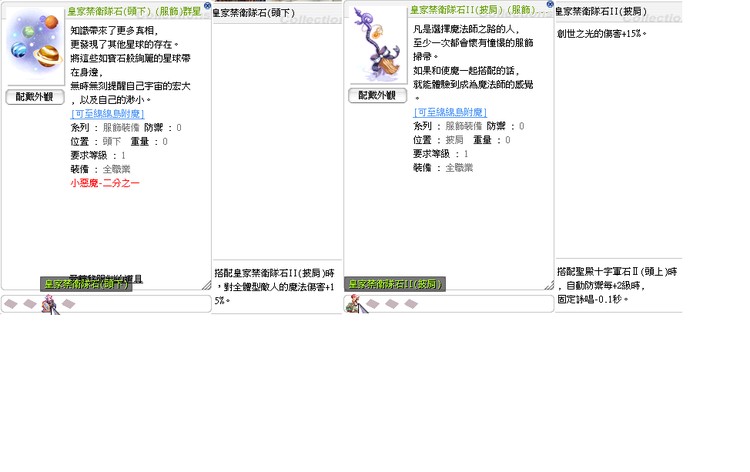This screenshot has height=472, width=750.
Task: Click black heading 皇家禁衛隊石(頭下)
Action: [x=254, y=13]
